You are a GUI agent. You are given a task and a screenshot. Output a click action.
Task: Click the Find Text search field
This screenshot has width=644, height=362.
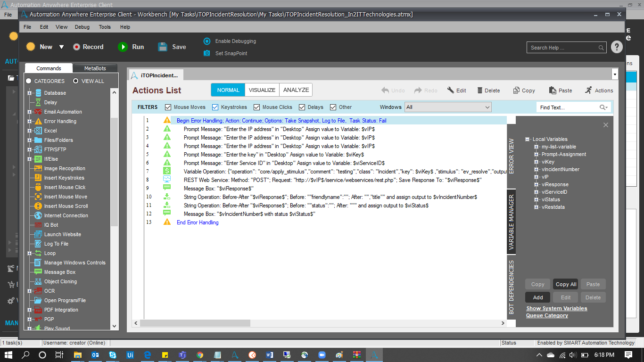click(568, 107)
